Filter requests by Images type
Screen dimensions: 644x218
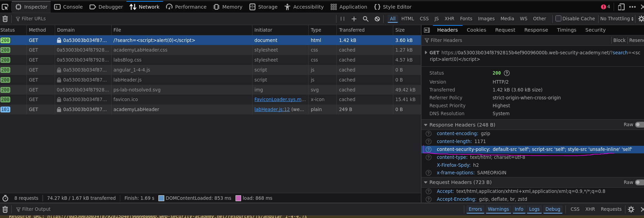coord(486,19)
